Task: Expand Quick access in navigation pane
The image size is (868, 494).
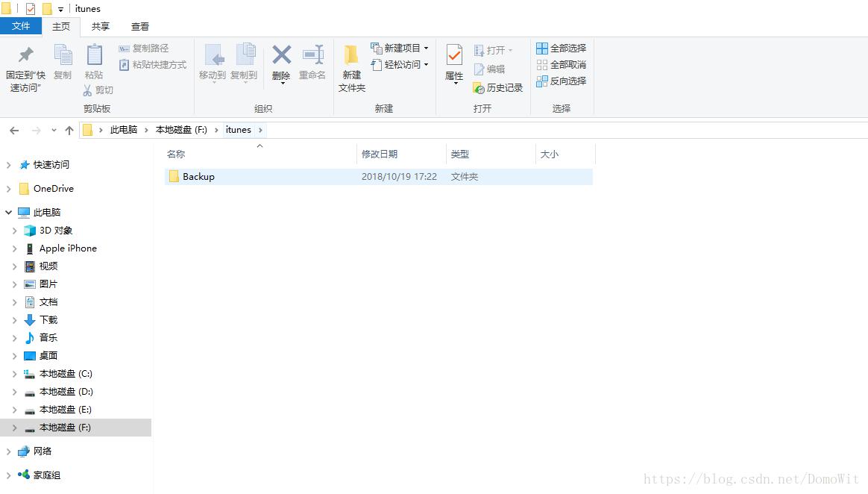Action: pyautogui.click(x=8, y=165)
